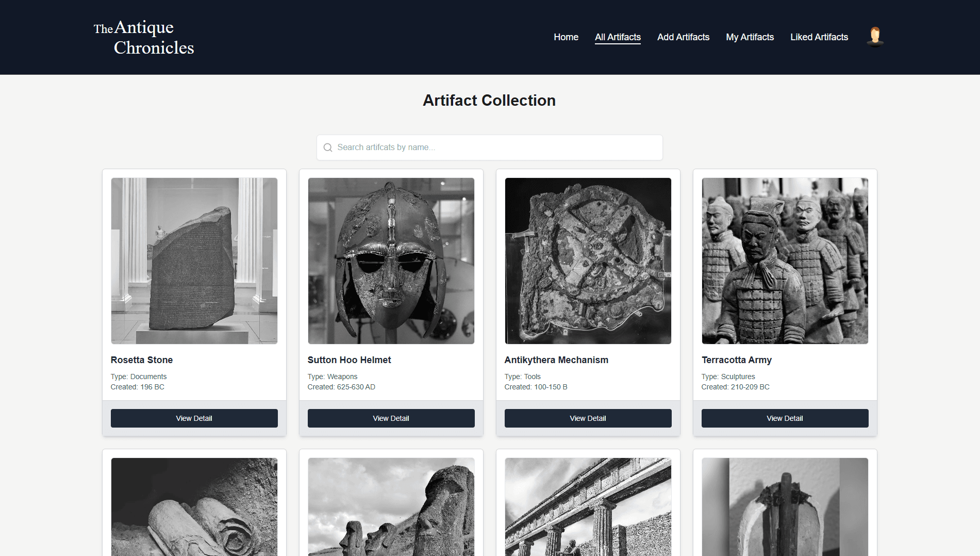View Detail for Terracotta Army

[x=785, y=418]
